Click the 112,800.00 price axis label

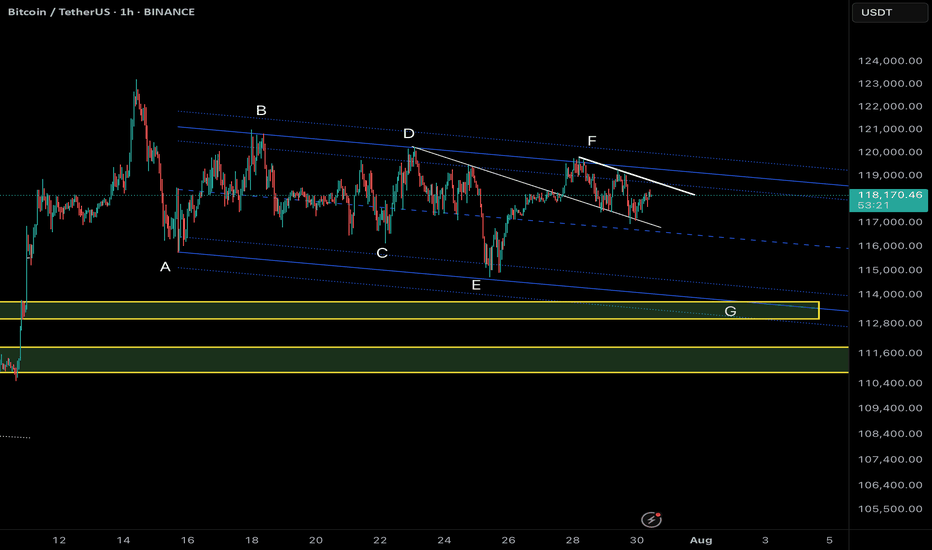(x=890, y=323)
